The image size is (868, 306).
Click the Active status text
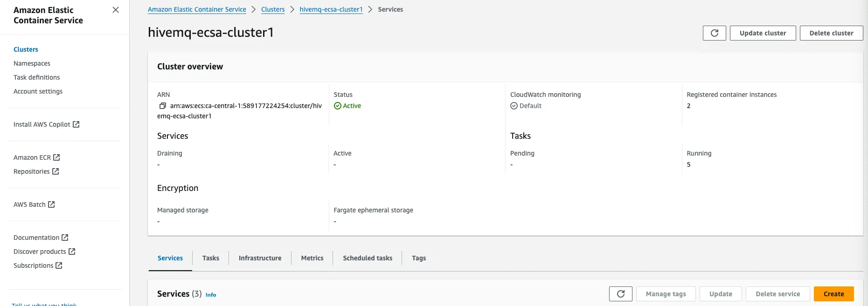(352, 106)
